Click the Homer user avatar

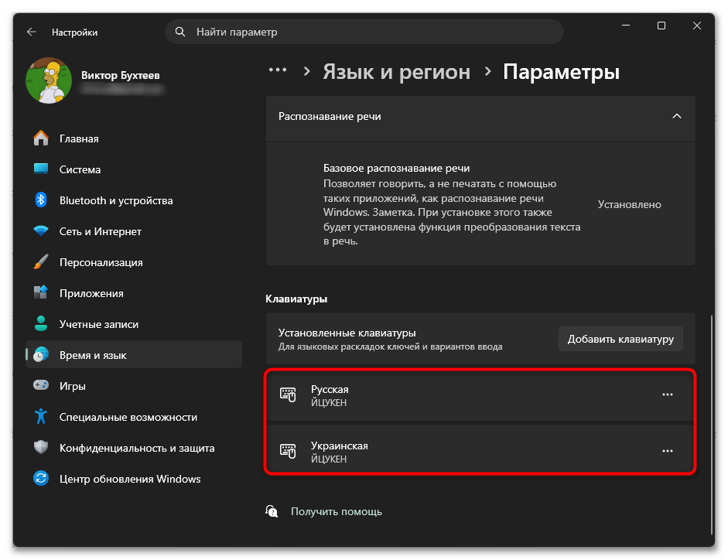click(49, 80)
